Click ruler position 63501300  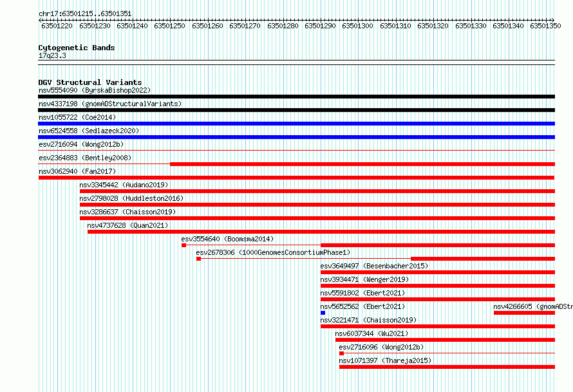(x=357, y=26)
